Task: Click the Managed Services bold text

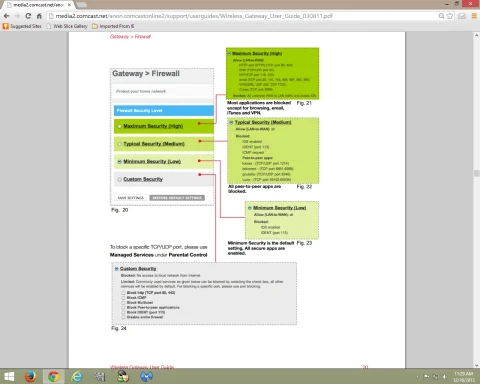Action: point(132,255)
